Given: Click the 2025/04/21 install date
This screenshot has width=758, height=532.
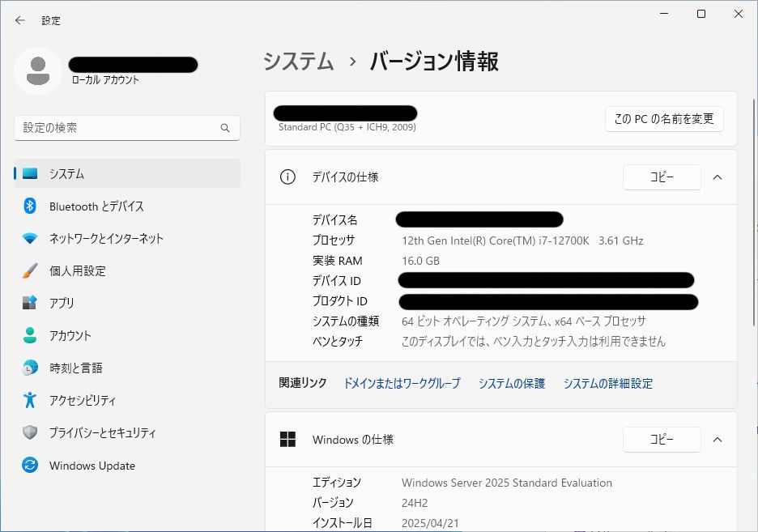Looking at the screenshot, I should pyautogui.click(x=430, y=523).
